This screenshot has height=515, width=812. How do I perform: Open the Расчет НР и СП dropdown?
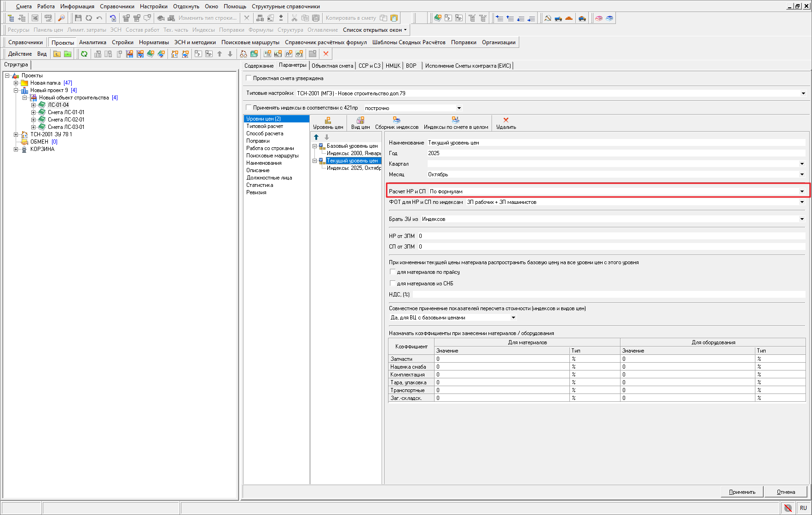click(x=802, y=191)
